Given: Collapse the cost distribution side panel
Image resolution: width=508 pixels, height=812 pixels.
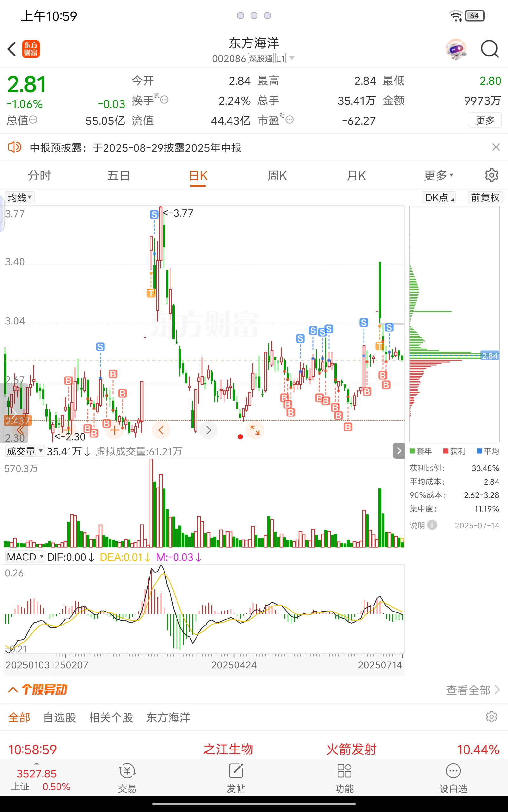Looking at the screenshot, I should click(398, 451).
